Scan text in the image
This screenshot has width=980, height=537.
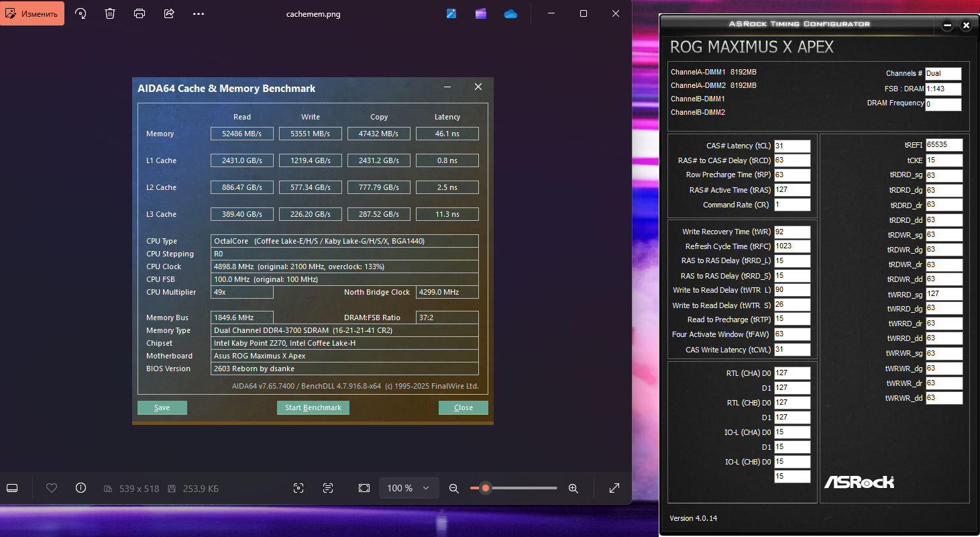[x=328, y=488]
